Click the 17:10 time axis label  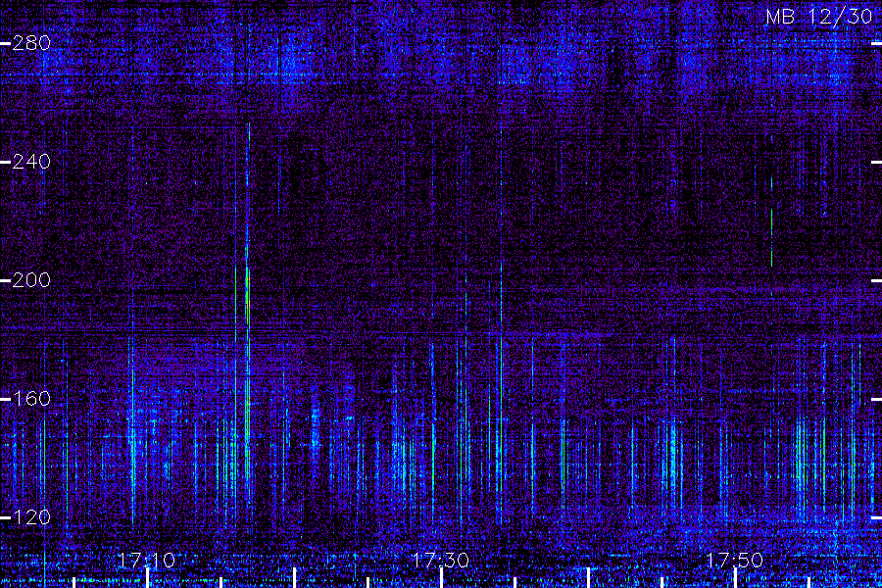click(147, 561)
